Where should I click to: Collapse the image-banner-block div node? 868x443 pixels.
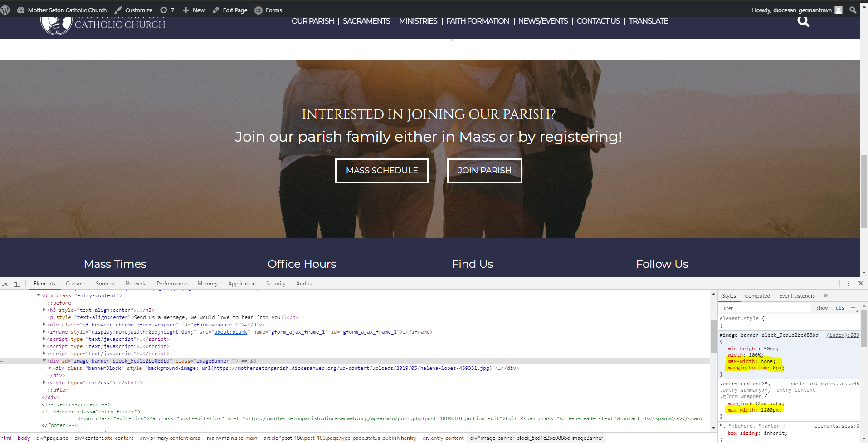point(44,361)
